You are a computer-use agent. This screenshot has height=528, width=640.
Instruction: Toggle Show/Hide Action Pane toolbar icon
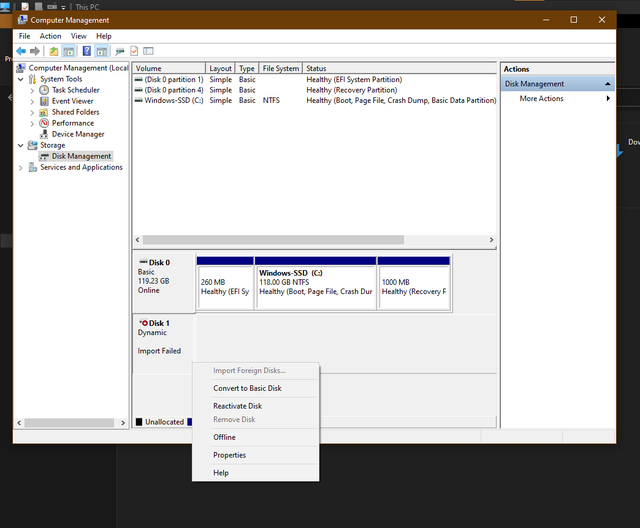pyautogui.click(x=101, y=51)
